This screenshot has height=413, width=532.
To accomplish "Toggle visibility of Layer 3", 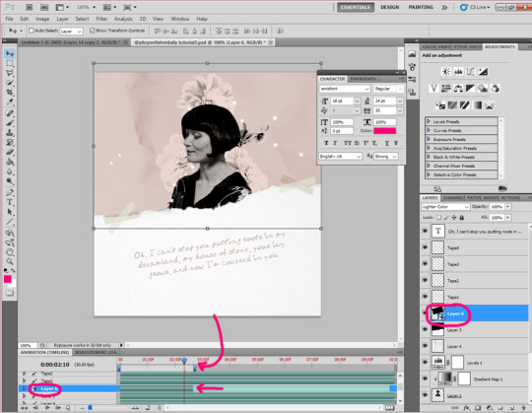I will coord(426,329).
